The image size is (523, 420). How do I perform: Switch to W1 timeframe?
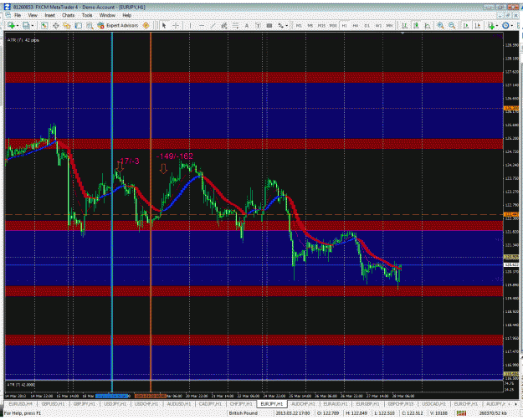tap(378, 25)
